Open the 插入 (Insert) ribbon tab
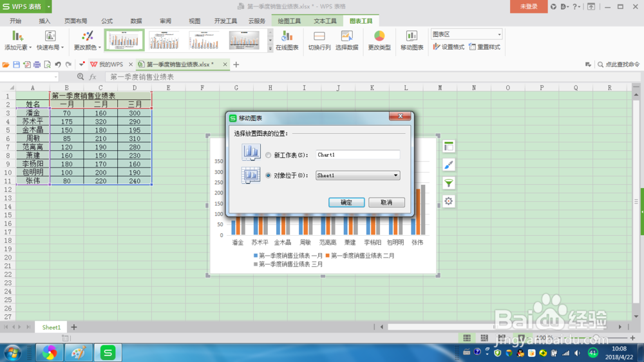Image resolution: width=644 pixels, height=362 pixels. coord(44,21)
